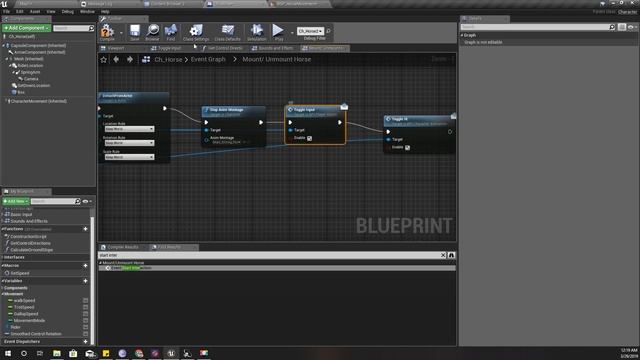The height and width of the screenshot is (360, 640).
Task: Click the Browse toolbar icon
Action: pos(152,32)
